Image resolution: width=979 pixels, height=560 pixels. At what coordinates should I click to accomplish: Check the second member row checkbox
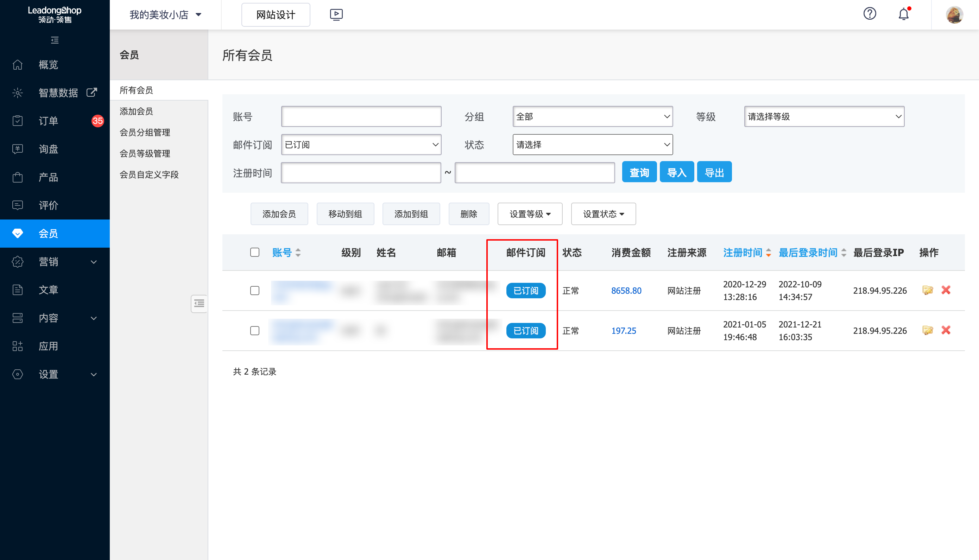click(255, 330)
